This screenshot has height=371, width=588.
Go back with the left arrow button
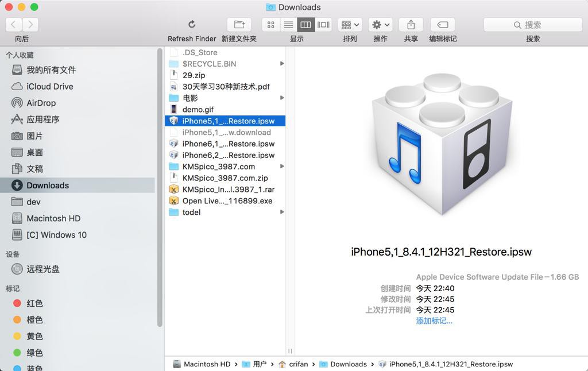[x=14, y=25]
